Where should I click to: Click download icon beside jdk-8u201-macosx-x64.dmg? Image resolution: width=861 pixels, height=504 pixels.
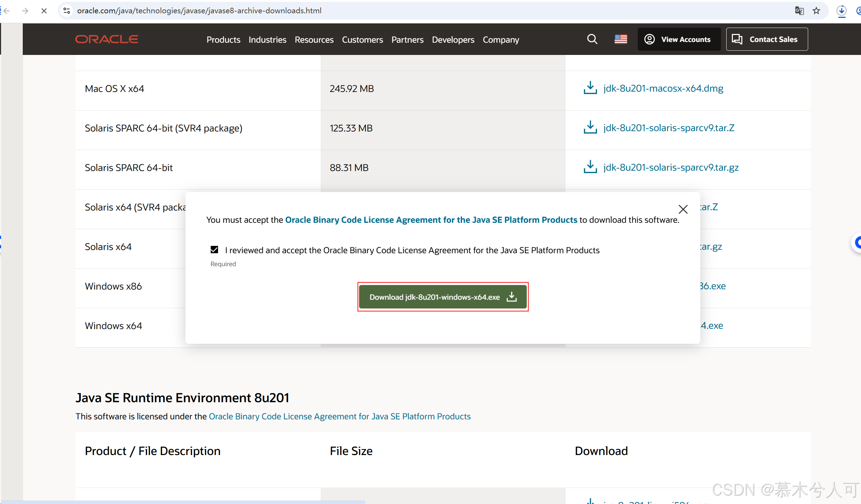pos(590,88)
